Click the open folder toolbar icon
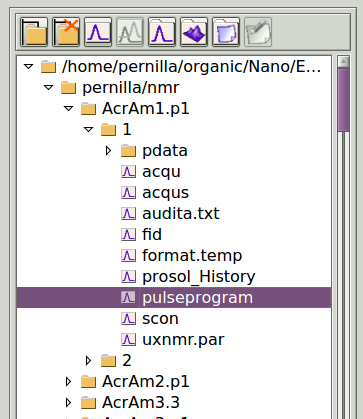 click(34, 32)
